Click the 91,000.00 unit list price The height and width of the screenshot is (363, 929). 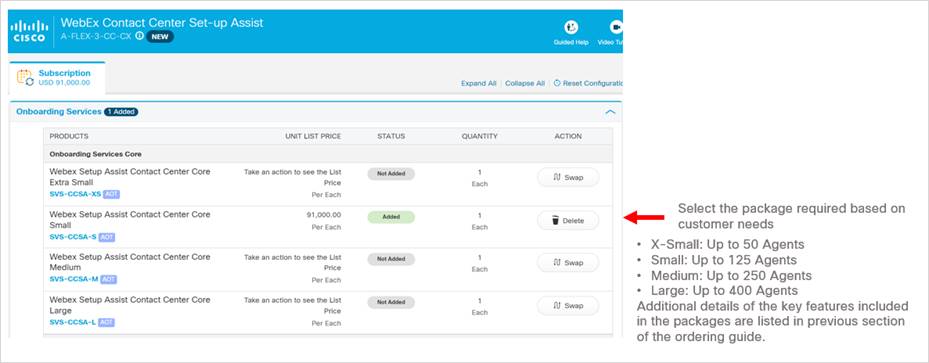325,215
